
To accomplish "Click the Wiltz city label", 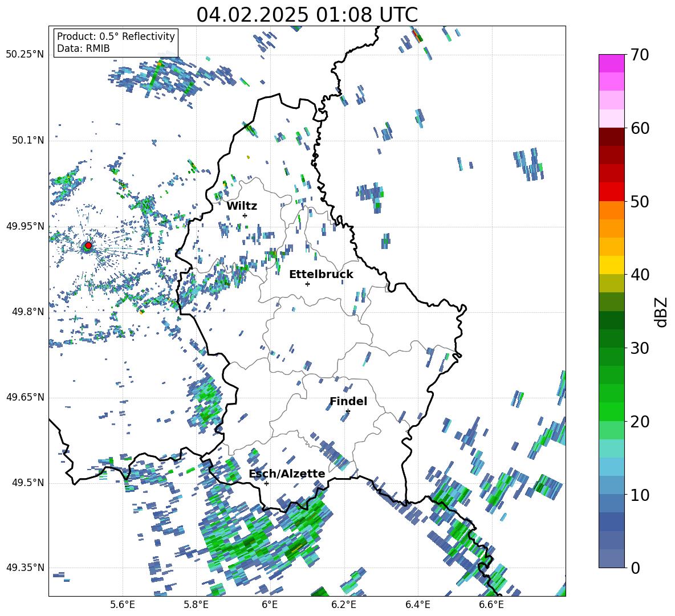I will [242, 206].
